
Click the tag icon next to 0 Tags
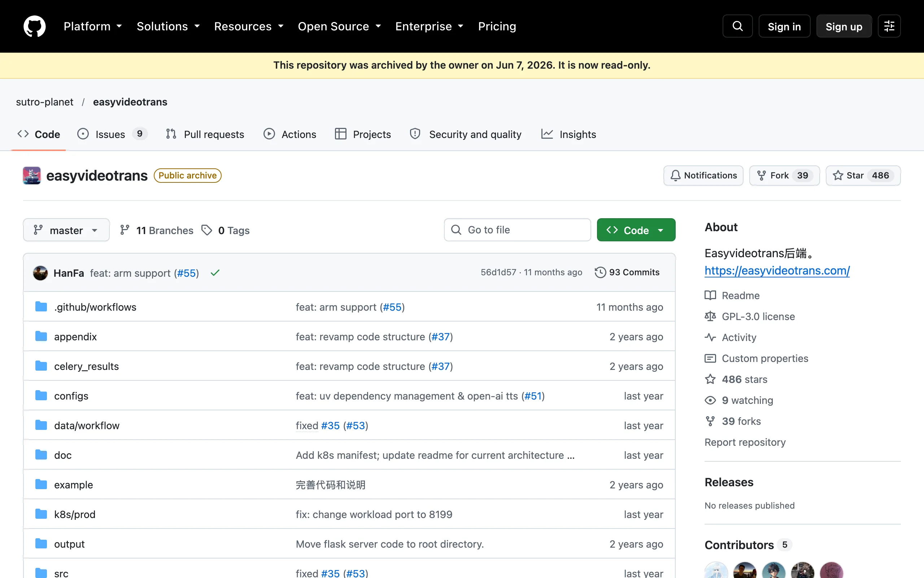pyautogui.click(x=206, y=230)
